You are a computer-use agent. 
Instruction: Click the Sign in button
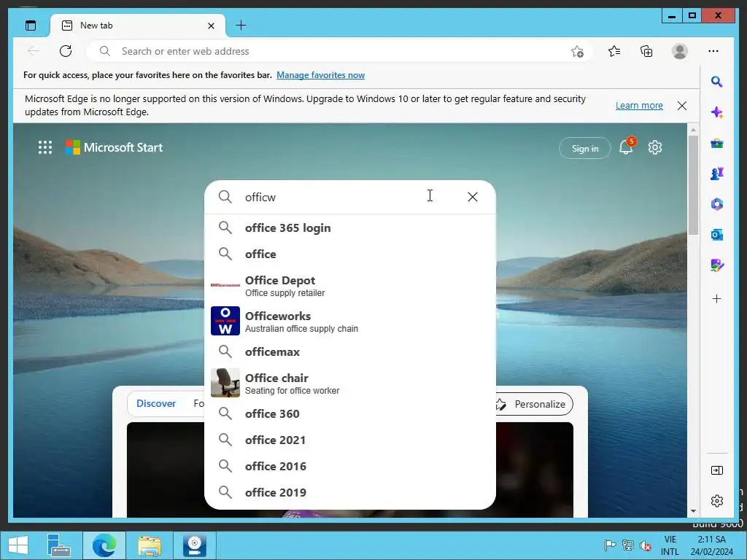click(x=584, y=149)
